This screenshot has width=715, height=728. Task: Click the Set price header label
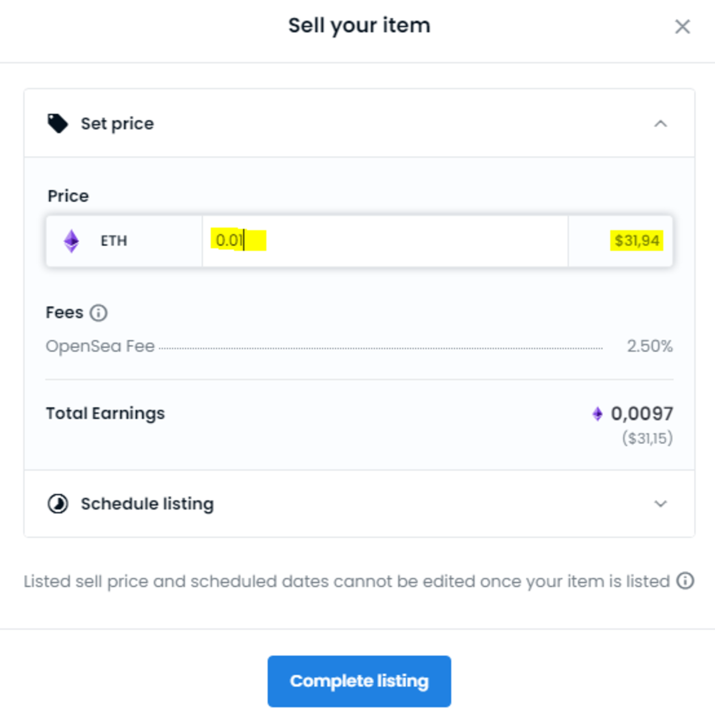117,123
